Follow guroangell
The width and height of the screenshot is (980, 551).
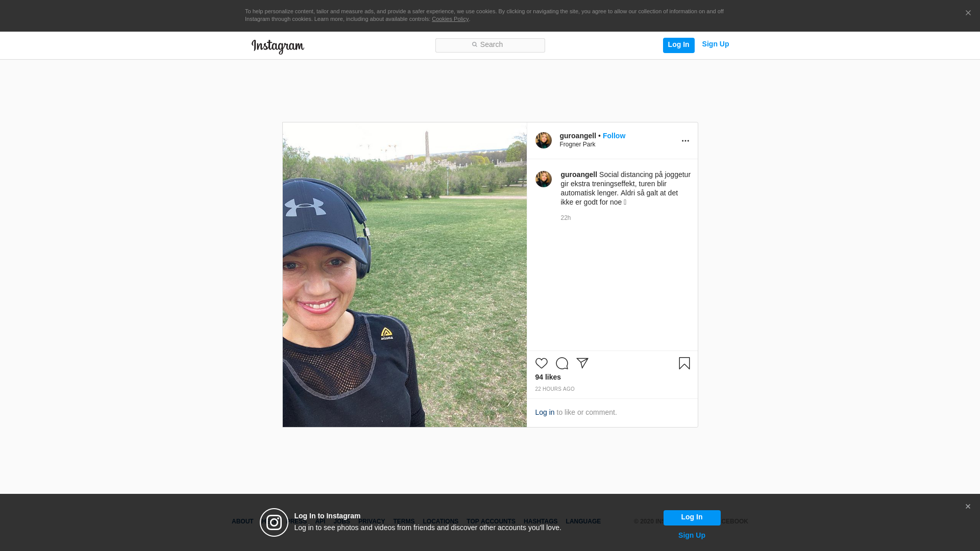click(x=614, y=136)
